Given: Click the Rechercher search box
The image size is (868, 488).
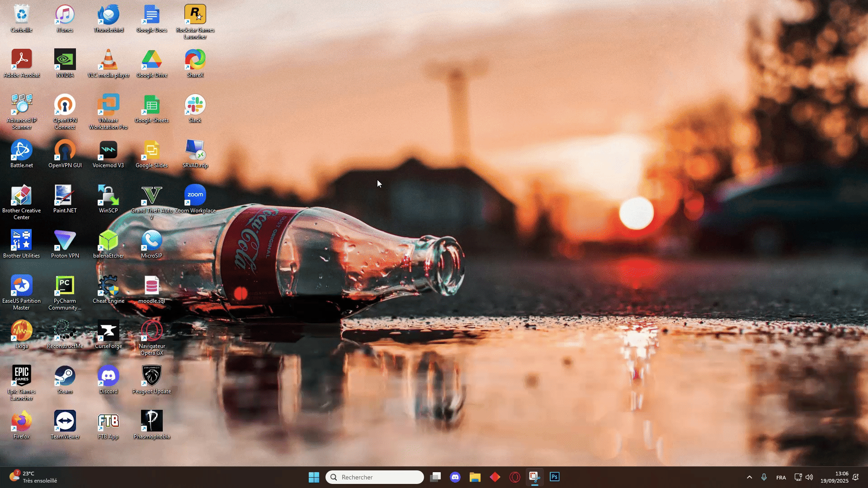Looking at the screenshot, I should coord(375,477).
